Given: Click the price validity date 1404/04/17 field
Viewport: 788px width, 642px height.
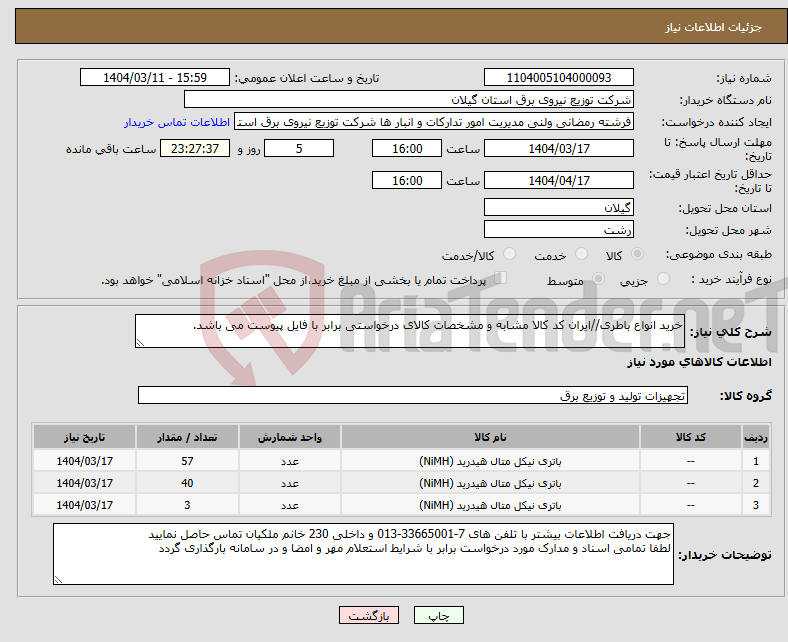Looking at the screenshot, I should point(559,180).
